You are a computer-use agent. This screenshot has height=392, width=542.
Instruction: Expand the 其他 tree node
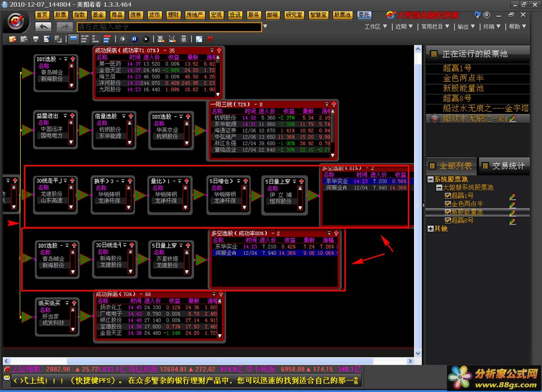430,228
